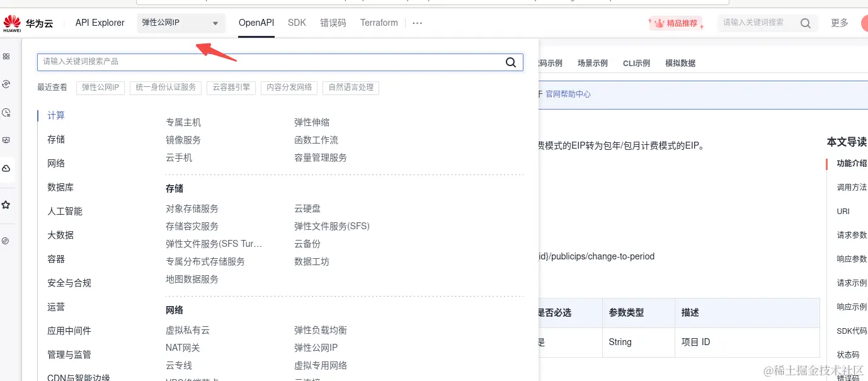868x381 pixels.
Task: Open the 弹性公网IP product dropdown
Action: point(181,23)
